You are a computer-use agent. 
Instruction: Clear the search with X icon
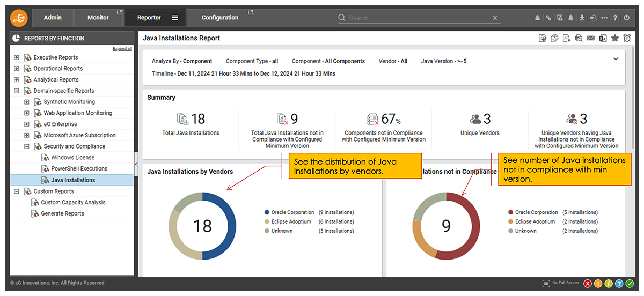[x=495, y=18]
